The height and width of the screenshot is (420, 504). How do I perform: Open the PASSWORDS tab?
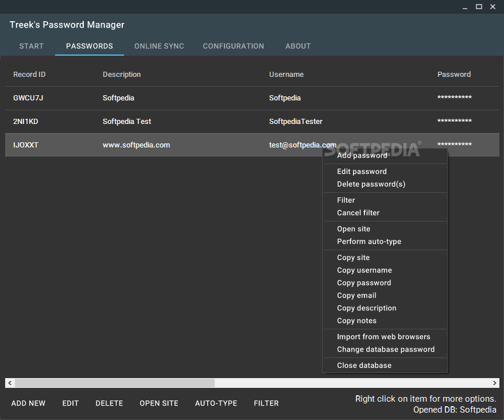(x=90, y=46)
